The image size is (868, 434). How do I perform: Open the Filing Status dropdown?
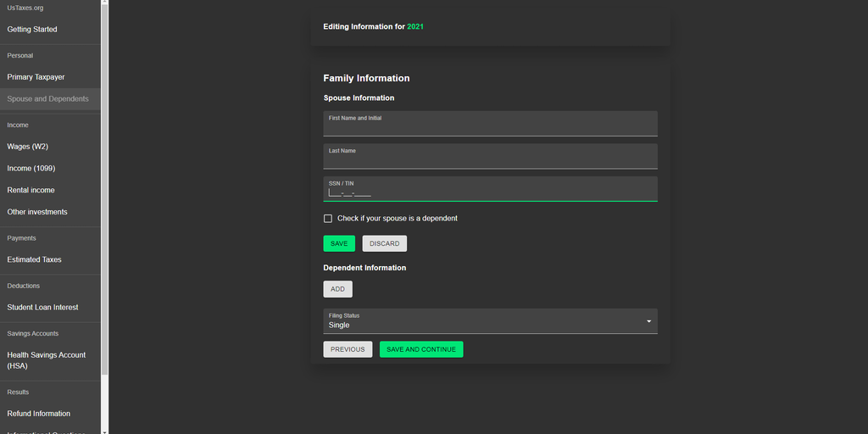click(x=490, y=321)
